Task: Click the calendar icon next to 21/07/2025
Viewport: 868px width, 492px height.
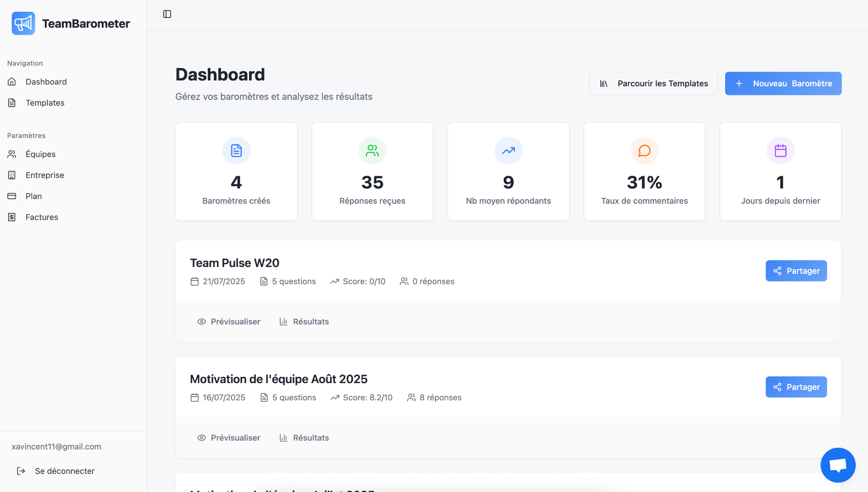Action: [x=194, y=281]
